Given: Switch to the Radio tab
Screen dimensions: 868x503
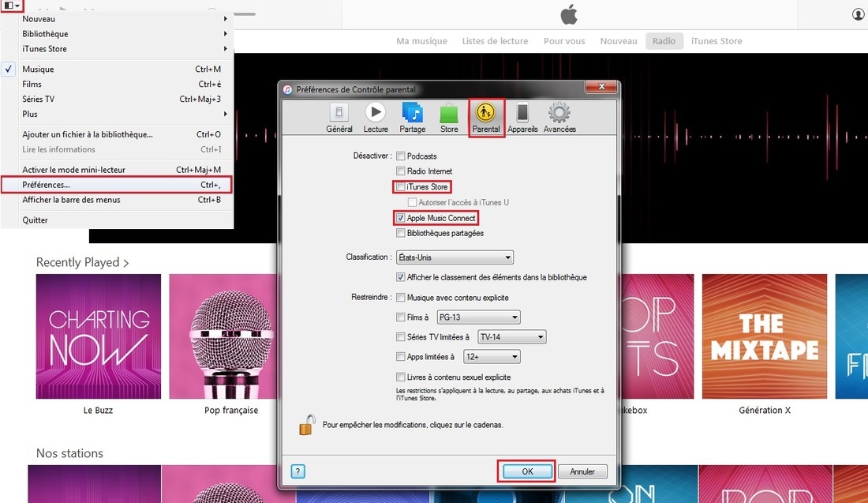Looking at the screenshot, I should click(x=664, y=41).
